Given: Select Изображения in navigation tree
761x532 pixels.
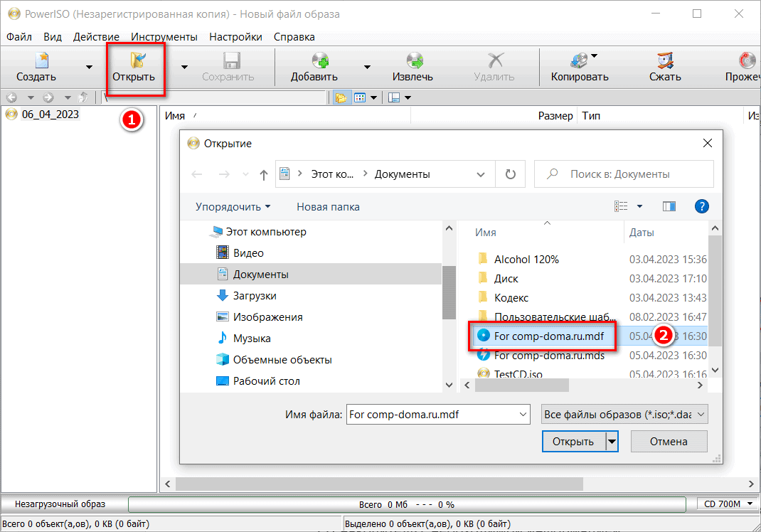Looking at the screenshot, I should click(x=267, y=317).
